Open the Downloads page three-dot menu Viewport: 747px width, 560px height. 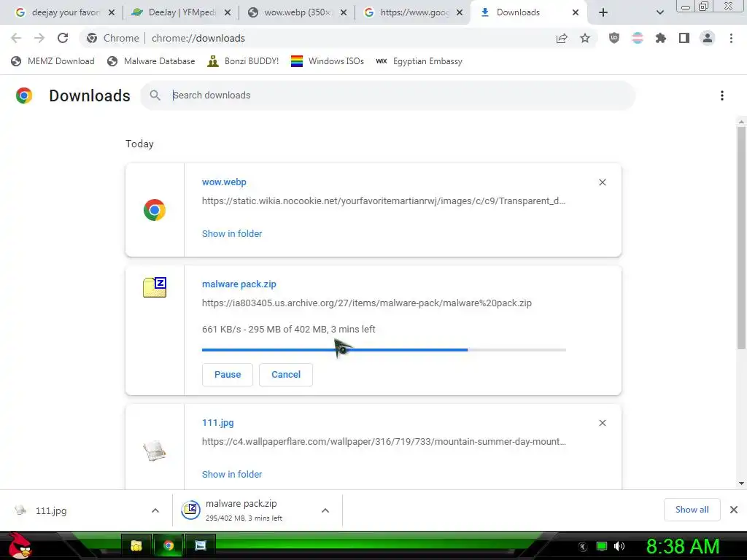click(x=722, y=96)
